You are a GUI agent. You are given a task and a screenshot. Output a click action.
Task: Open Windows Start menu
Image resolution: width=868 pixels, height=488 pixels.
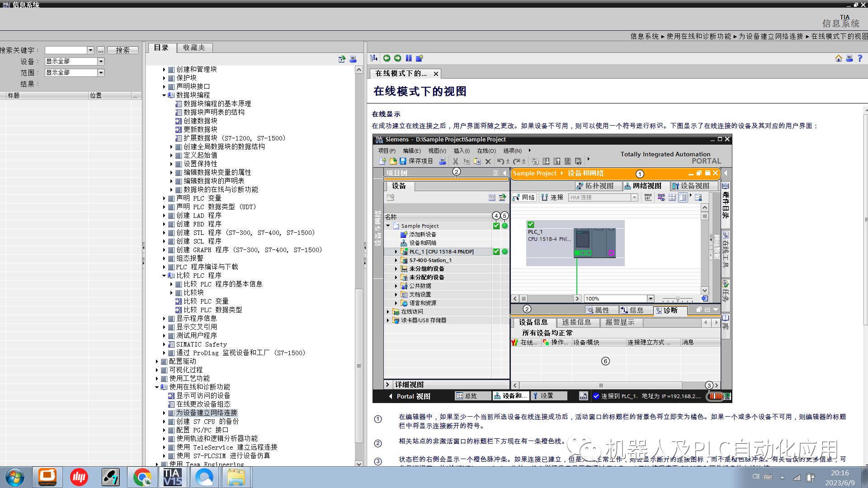pos(14,478)
